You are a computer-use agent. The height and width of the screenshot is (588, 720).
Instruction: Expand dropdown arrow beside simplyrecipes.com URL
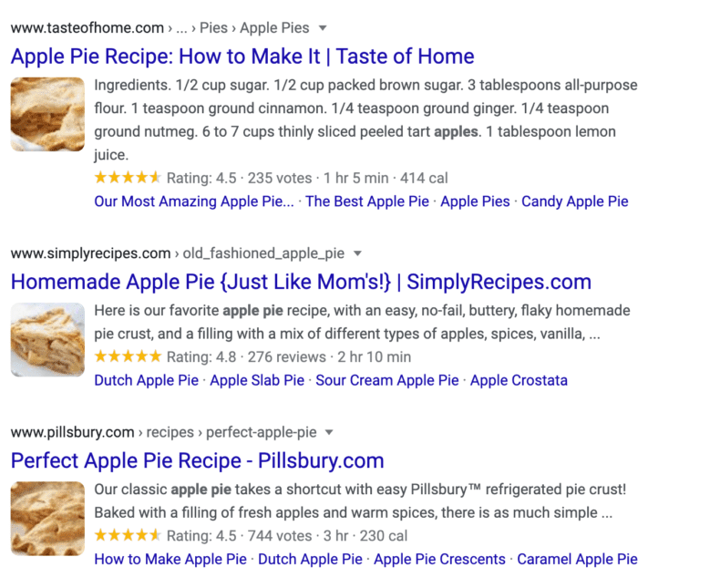357,253
